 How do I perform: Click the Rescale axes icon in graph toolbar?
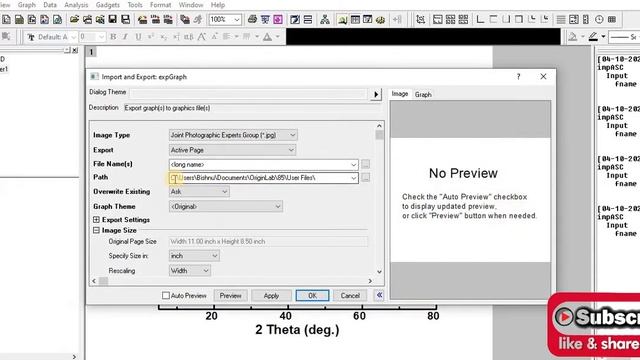[x=420, y=19]
